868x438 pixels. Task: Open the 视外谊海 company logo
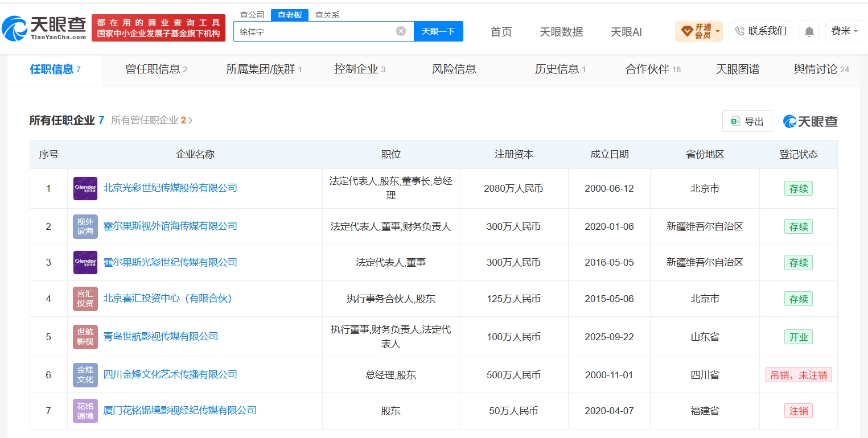(x=85, y=226)
